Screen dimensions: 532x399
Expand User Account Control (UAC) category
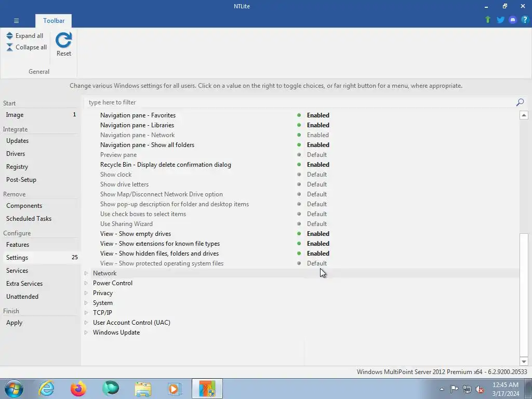[86, 322]
